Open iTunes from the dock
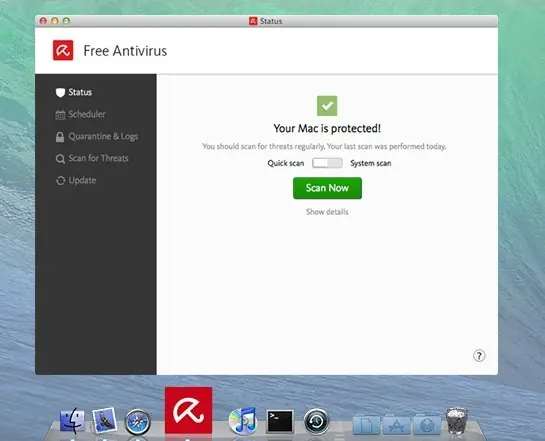 (243, 420)
